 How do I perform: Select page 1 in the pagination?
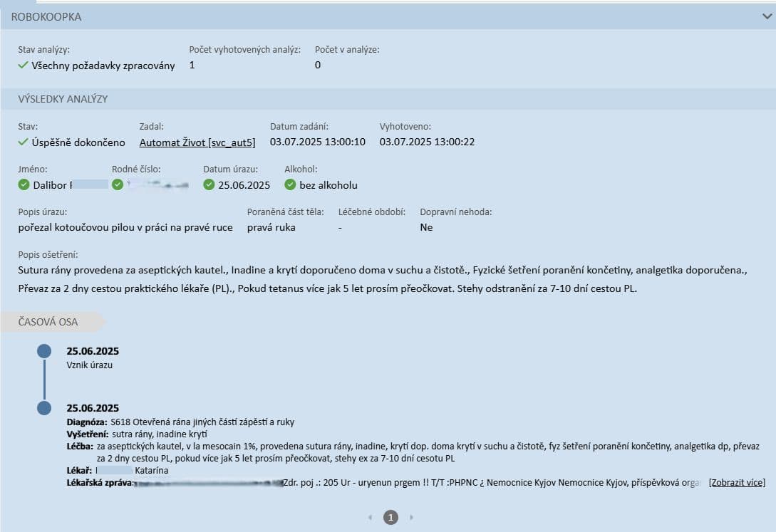(x=390, y=517)
